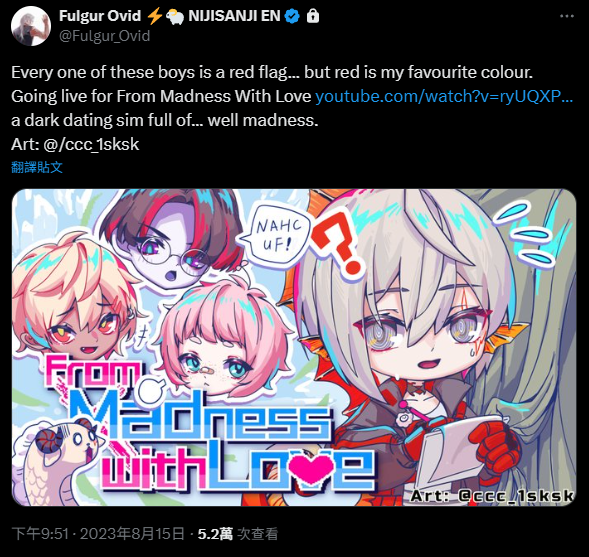Open the Fulgur Ovid display name link
The width and height of the screenshot is (589, 557).
[100, 16]
